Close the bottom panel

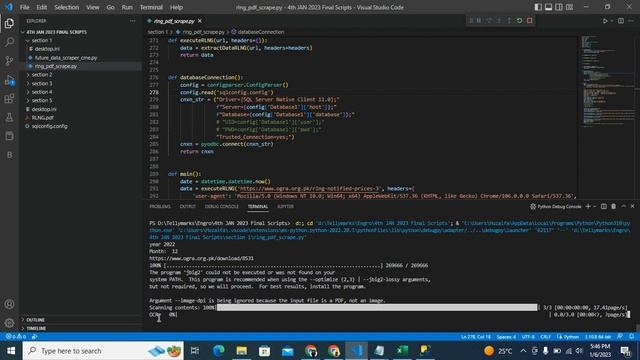point(633,207)
